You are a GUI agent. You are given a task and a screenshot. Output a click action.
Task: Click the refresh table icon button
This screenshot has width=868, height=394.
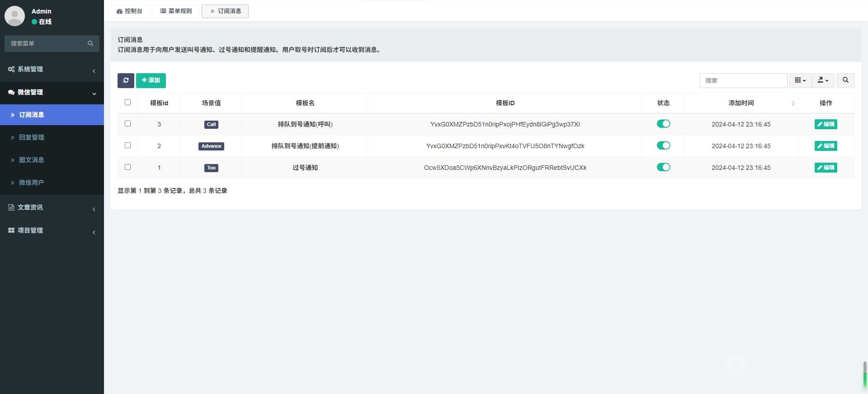click(x=126, y=80)
